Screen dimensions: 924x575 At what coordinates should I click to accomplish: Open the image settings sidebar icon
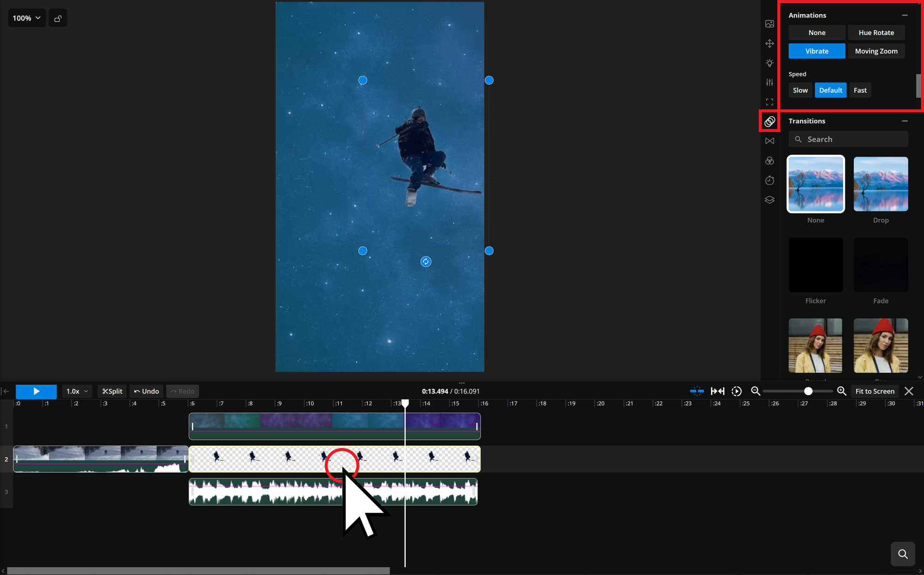[769, 24]
